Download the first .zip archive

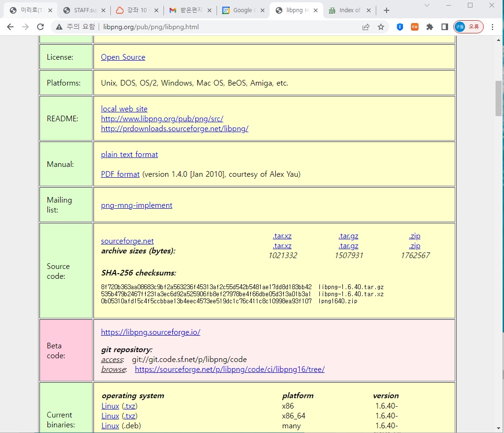click(415, 236)
